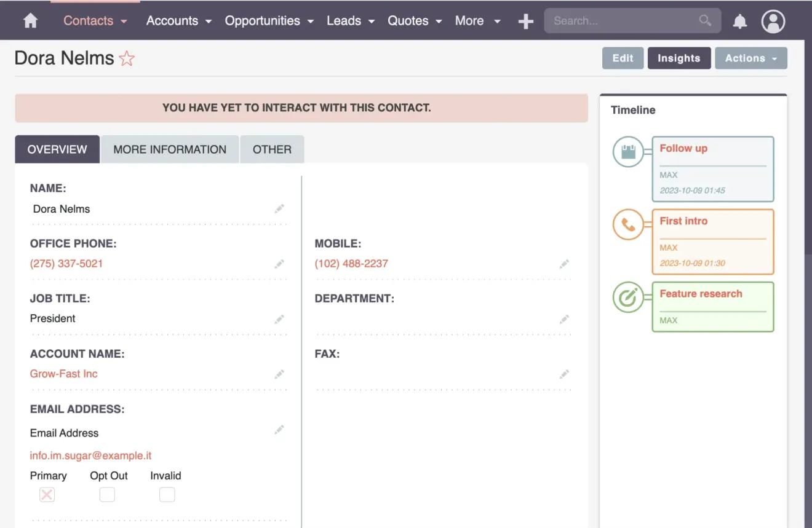Click the plus icon to create a record
Image resolution: width=812 pixels, height=528 pixels.
(x=526, y=20)
